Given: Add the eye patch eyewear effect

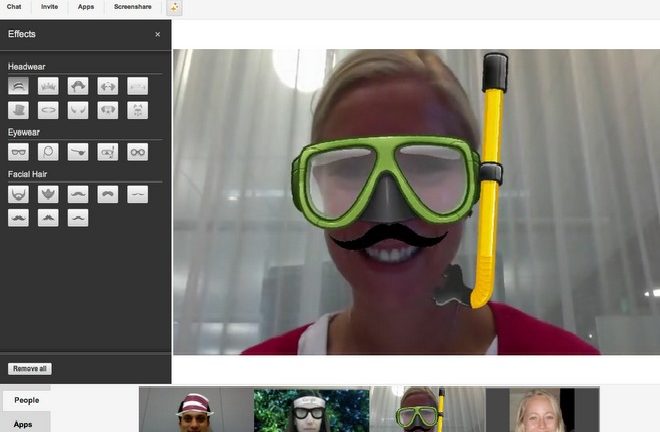Looking at the screenshot, I should [78, 152].
